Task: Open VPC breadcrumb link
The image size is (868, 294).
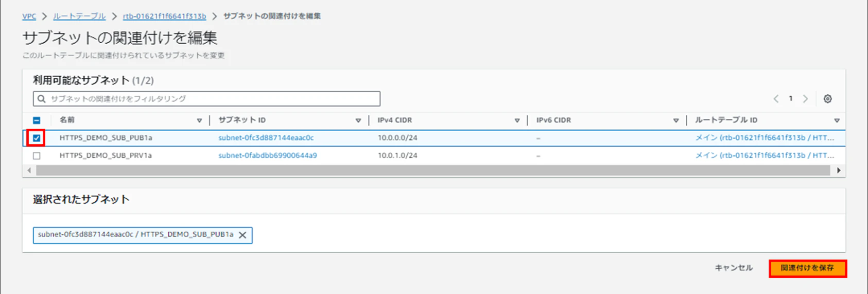Action: point(29,16)
